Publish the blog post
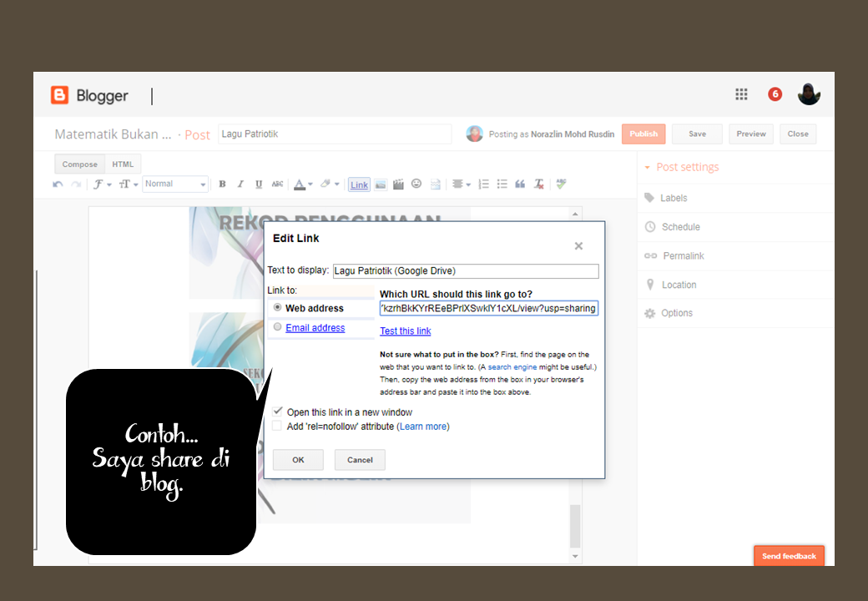This screenshot has height=601, width=868. tap(643, 134)
